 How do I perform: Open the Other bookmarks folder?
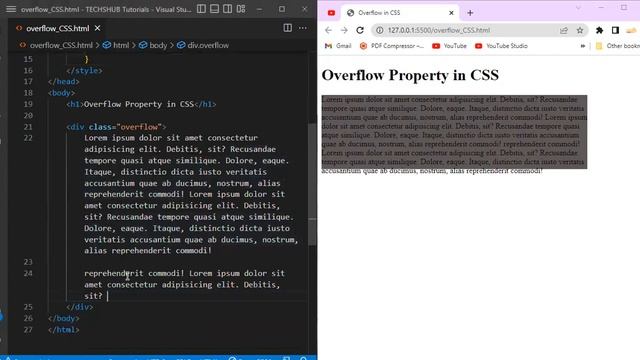tap(617, 46)
